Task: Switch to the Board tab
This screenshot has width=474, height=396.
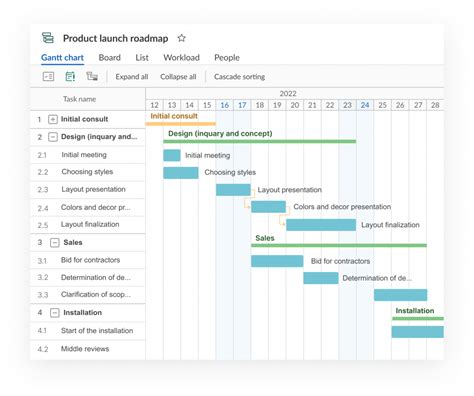Action: 110,58
